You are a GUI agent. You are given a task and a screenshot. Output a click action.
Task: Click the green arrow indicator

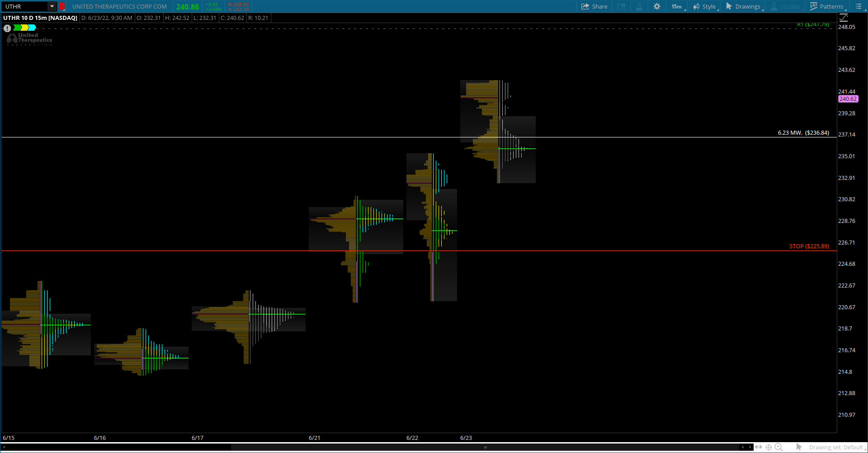point(17,28)
